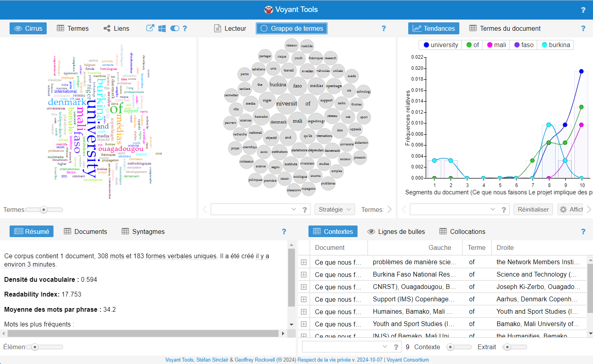Expand the row with 'Bamako, Mali University of'
Image resolution: width=593 pixels, height=364 pixels.
(x=304, y=324)
